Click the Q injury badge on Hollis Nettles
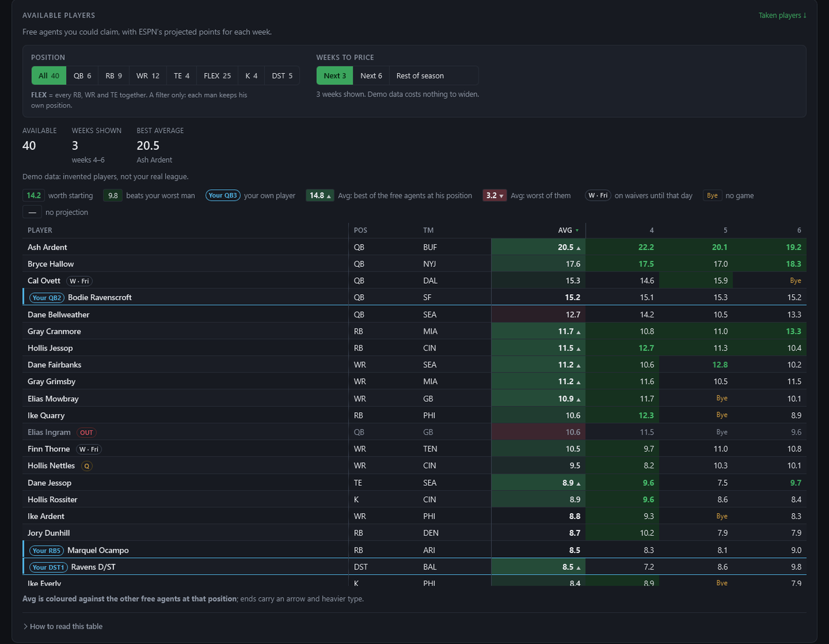 [87, 466]
